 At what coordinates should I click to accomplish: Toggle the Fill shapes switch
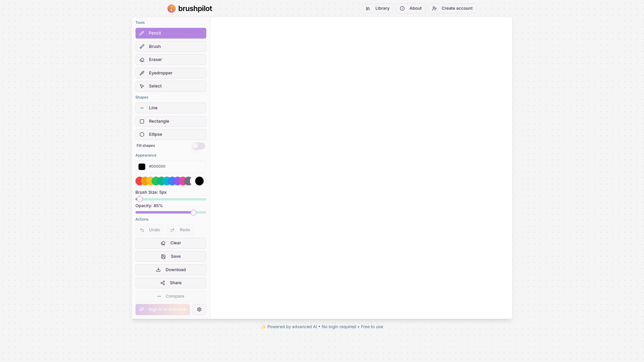[x=198, y=146]
